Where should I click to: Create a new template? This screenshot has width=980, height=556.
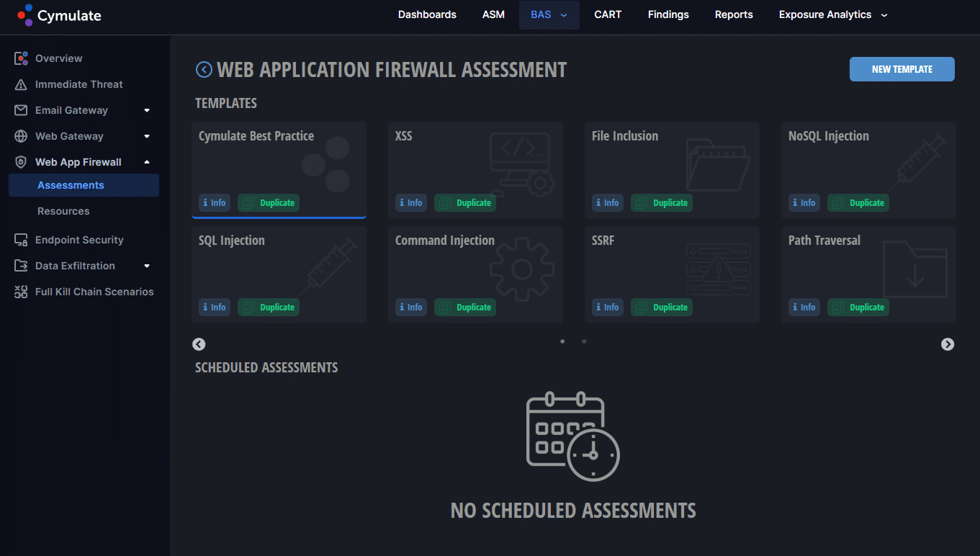coord(902,69)
